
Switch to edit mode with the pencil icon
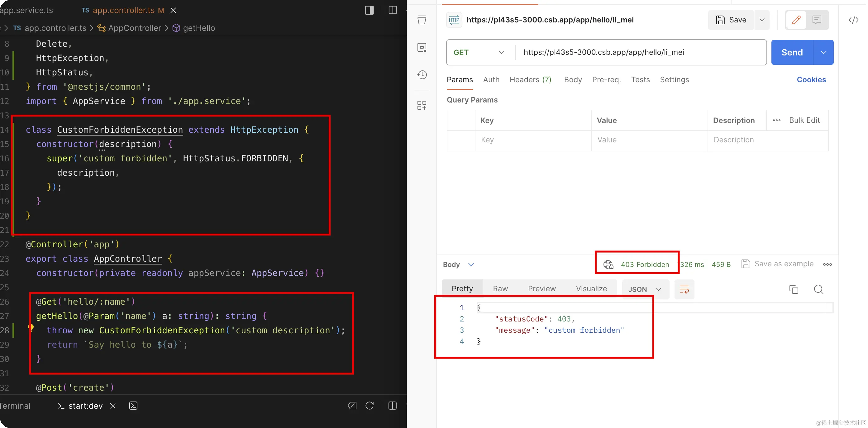[x=796, y=20]
